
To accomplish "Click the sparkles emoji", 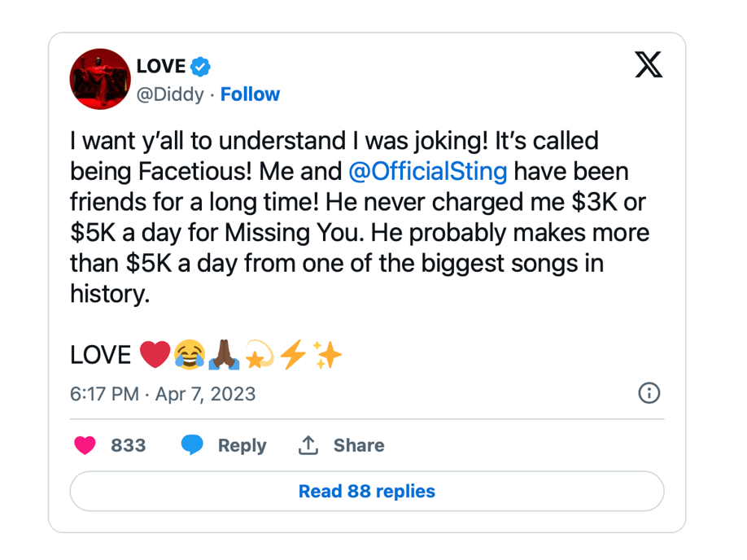I will [328, 355].
